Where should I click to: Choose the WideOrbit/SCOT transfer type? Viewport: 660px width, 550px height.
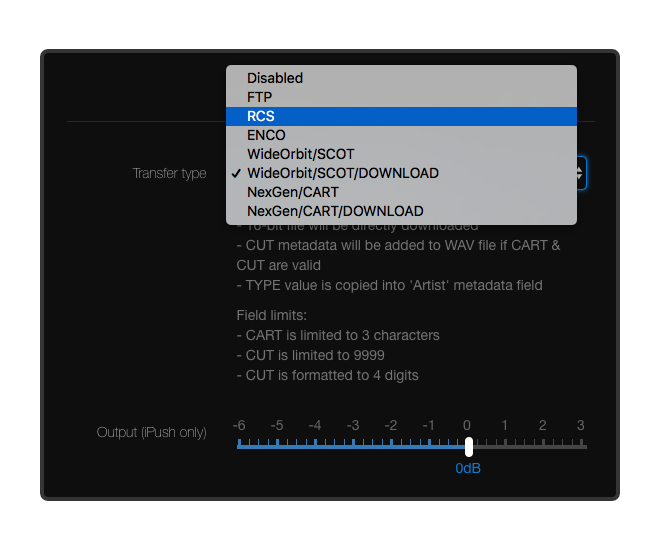(x=300, y=154)
